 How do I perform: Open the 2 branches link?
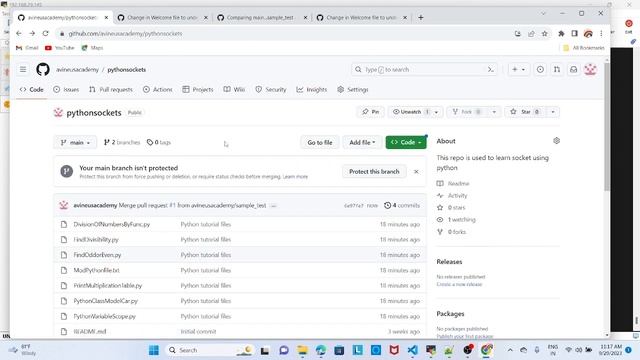pyautogui.click(x=122, y=142)
